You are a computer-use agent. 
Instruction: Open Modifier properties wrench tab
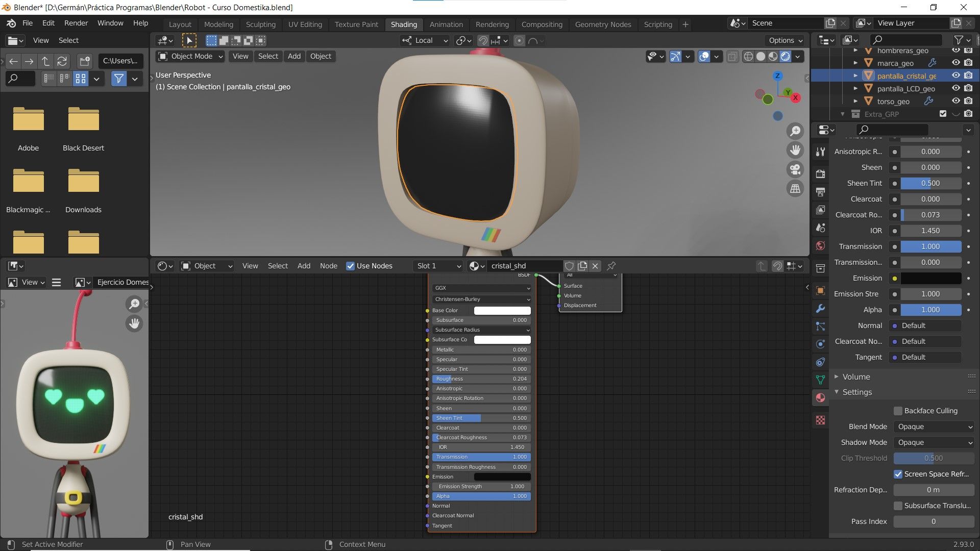(820, 308)
